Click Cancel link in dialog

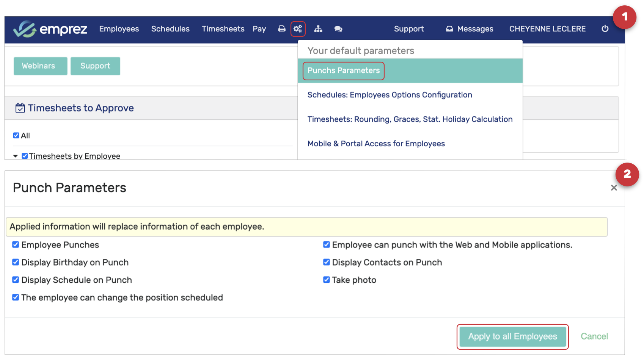pos(594,337)
